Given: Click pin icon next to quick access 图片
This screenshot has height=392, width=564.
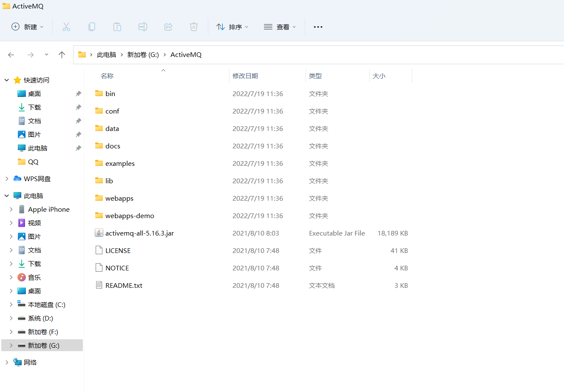Looking at the screenshot, I should click(x=78, y=135).
